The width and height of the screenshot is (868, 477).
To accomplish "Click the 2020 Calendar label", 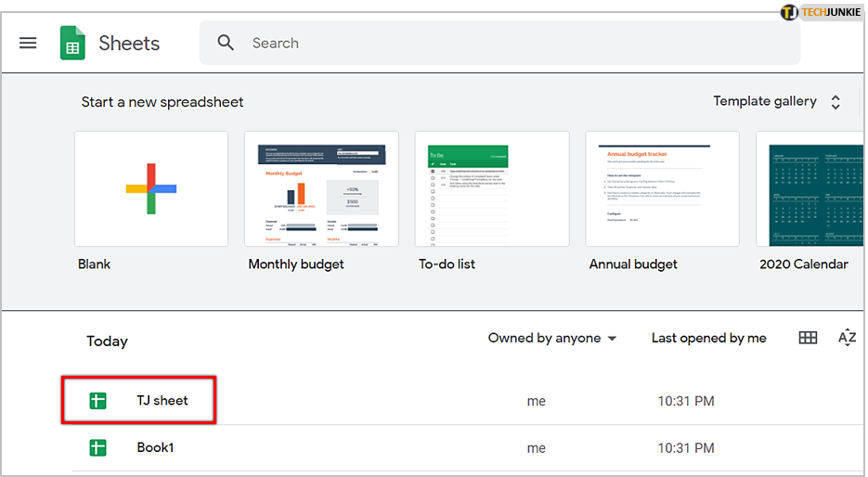I will pos(804,264).
